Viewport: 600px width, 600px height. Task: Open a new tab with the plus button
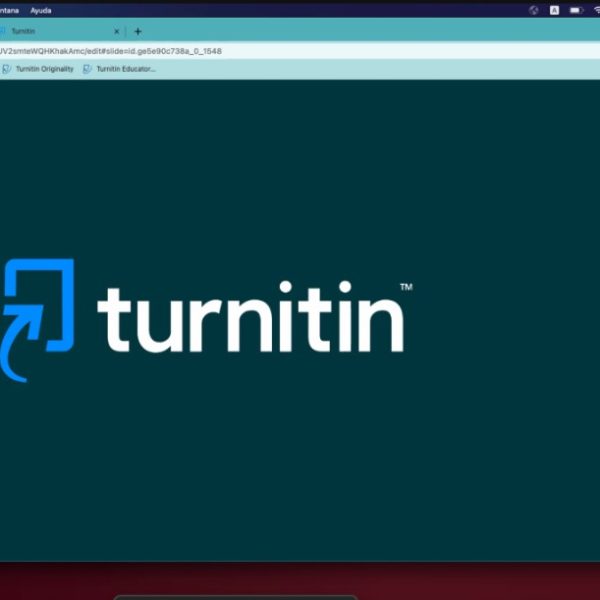tap(138, 31)
